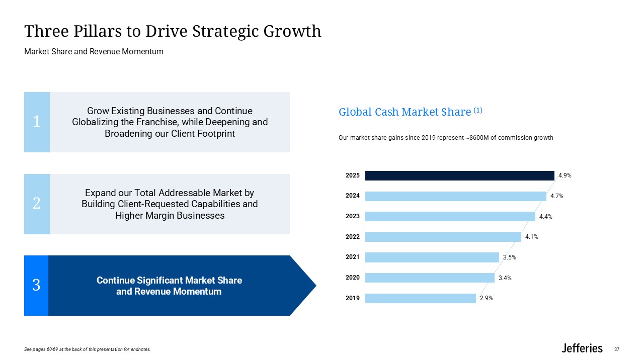Select the number 2 pillar box
This screenshot has height=362, width=644.
37,204
